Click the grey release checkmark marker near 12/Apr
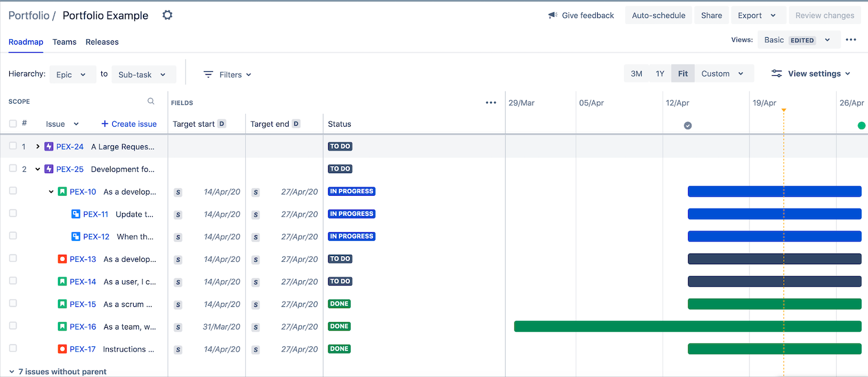Screen dimensions: 868x377 pos(687,126)
